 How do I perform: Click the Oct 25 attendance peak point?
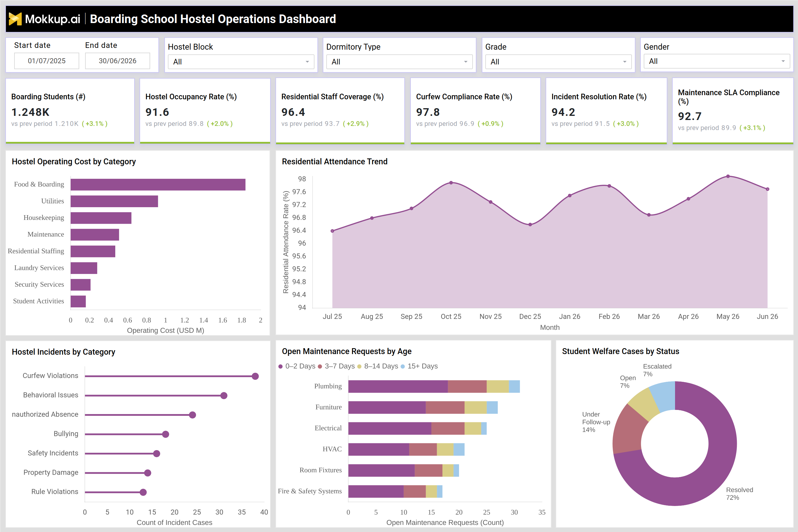coord(451,183)
